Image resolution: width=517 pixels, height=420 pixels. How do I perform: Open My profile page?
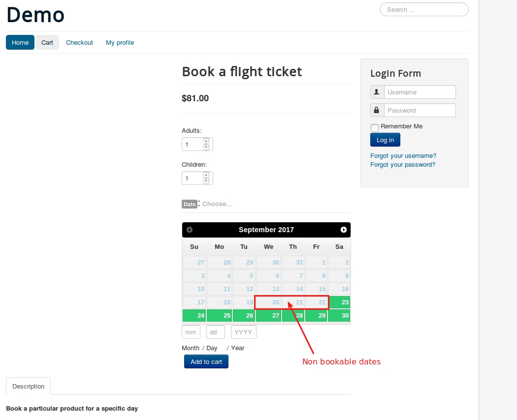click(x=120, y=42)
